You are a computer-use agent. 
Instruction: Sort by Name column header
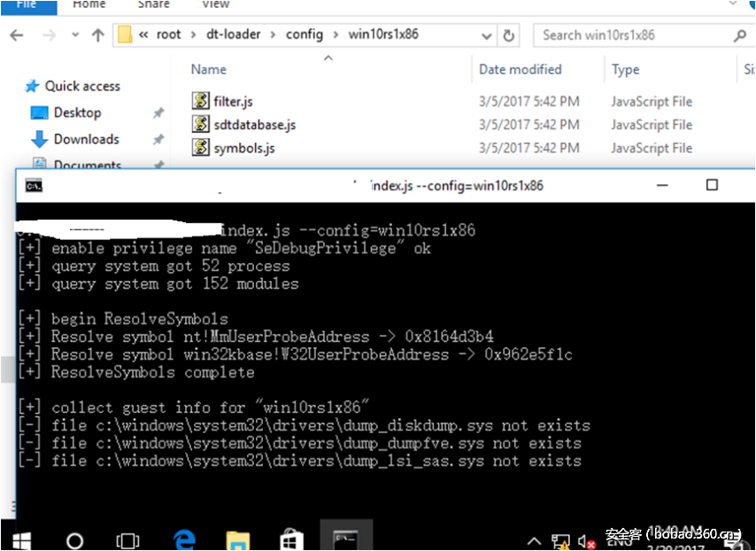click(x=209, y=69)
